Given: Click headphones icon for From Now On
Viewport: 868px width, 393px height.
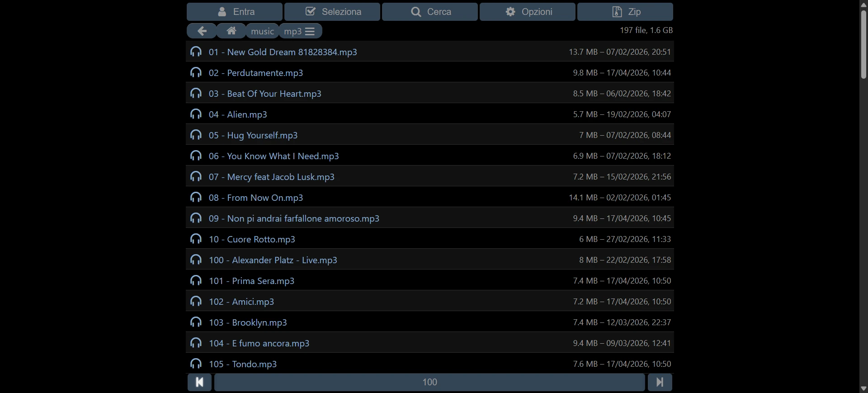Looking at the screenshot, I should (x=196, y=197).
